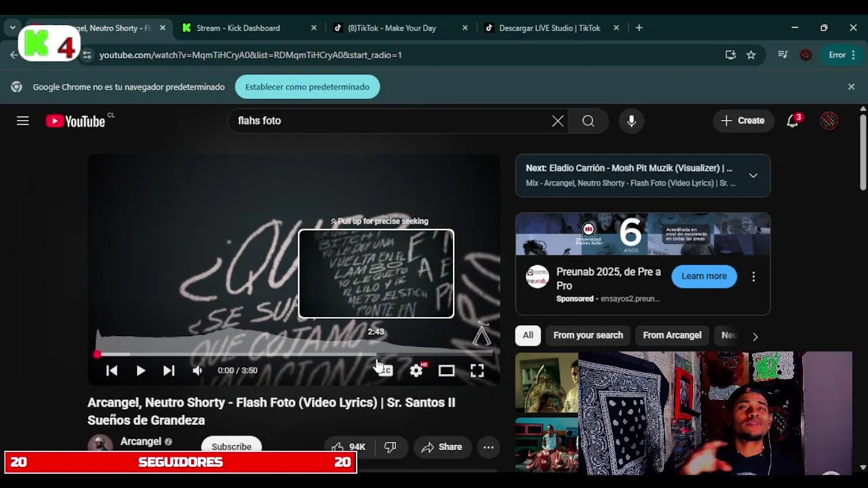The image size is (868, 488).
Task: Click the Mix - Arcangel, Neutro Shorty subtitle
Action: pyautogui.click(x=630, y=183)
